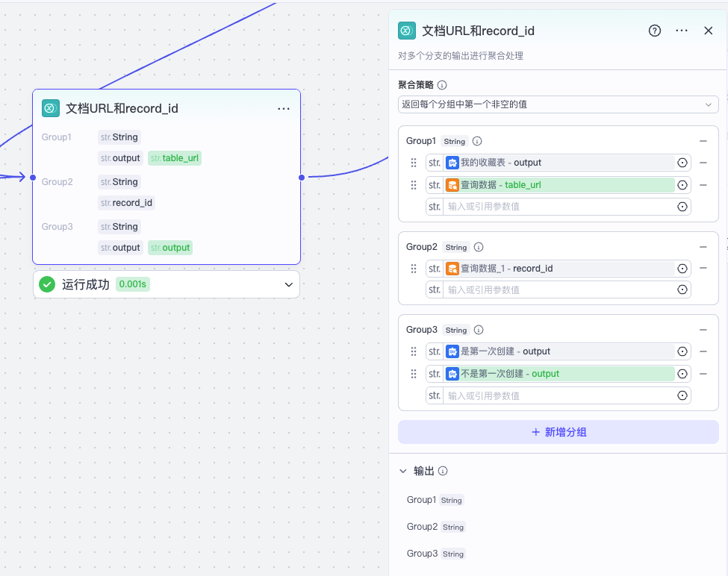Click the empty parameter input in Group1
The image size is (728, 576).
560,207
